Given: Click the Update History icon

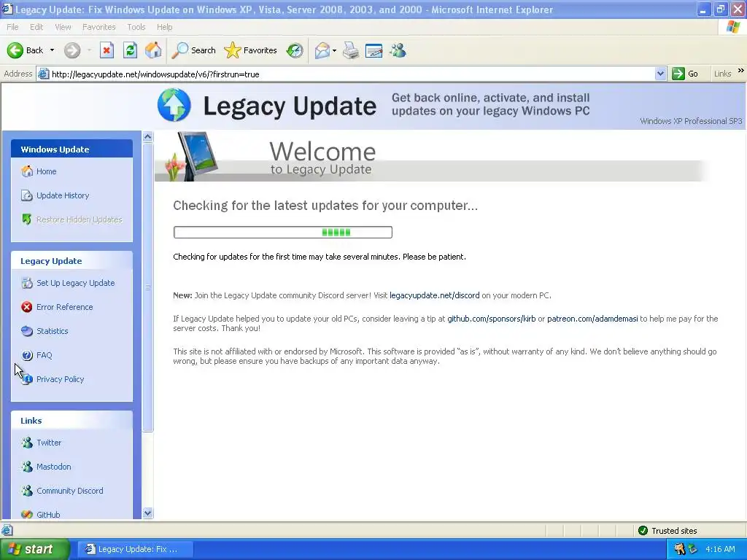Looking at the screenshot, I should coord(27,195).
